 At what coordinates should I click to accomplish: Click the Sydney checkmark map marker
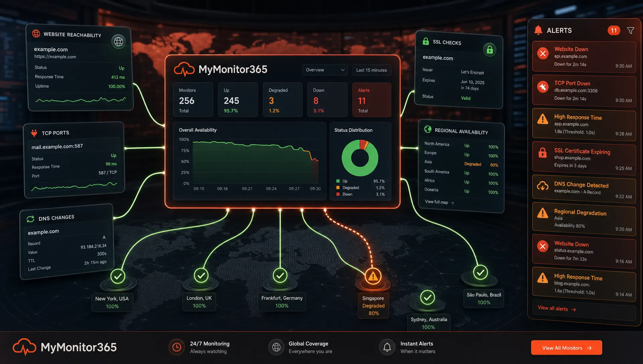tap(428, 297)
